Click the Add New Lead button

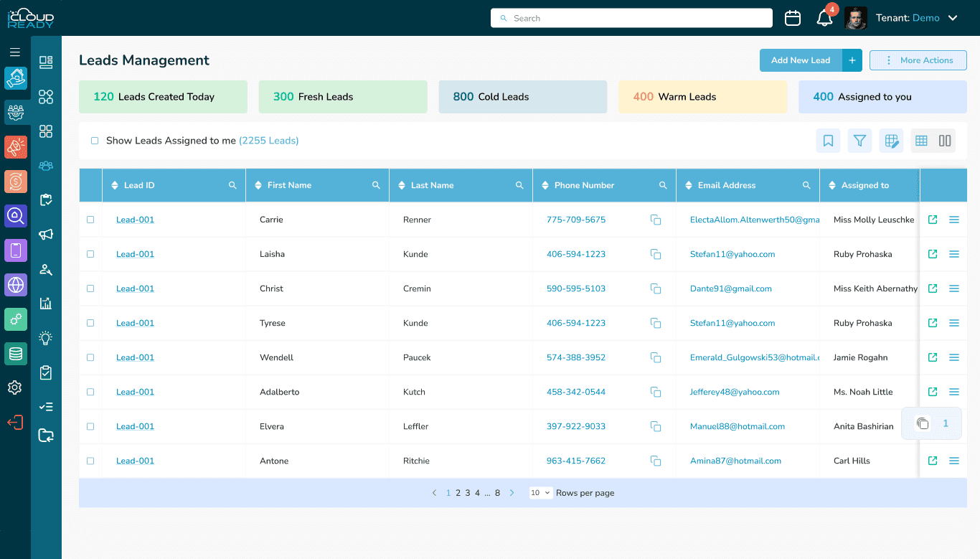[x=801, y=60]
